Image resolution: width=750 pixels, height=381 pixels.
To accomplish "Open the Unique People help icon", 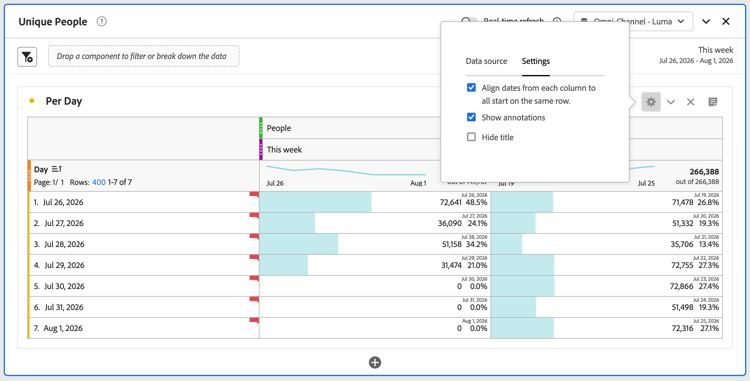I will point(101,22).
